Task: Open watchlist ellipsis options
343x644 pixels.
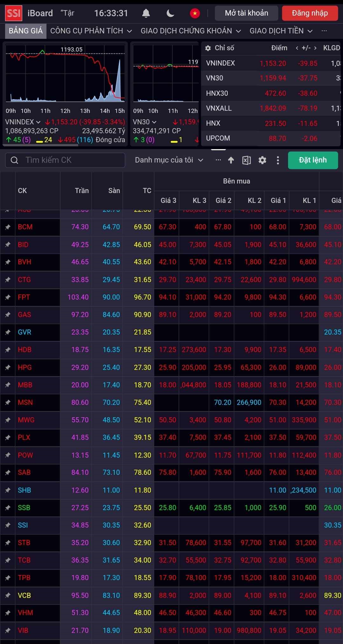Action: (x=218, y=160)
